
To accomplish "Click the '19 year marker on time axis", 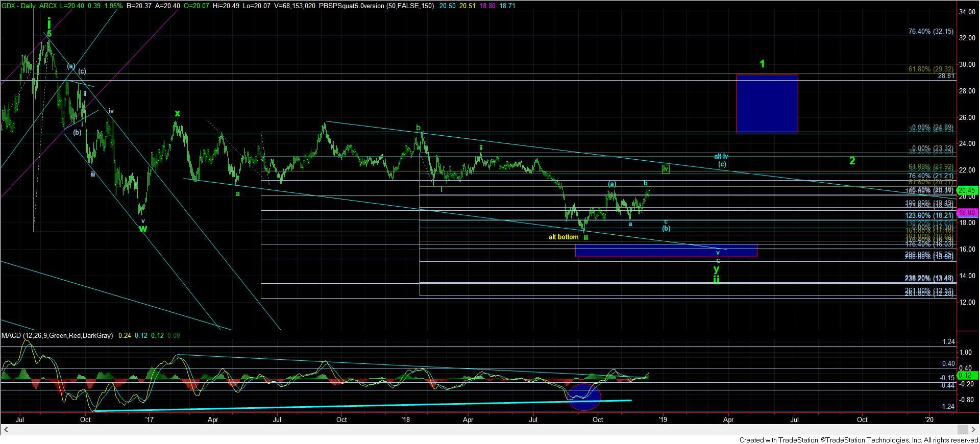I will click(x=663, y=420).
